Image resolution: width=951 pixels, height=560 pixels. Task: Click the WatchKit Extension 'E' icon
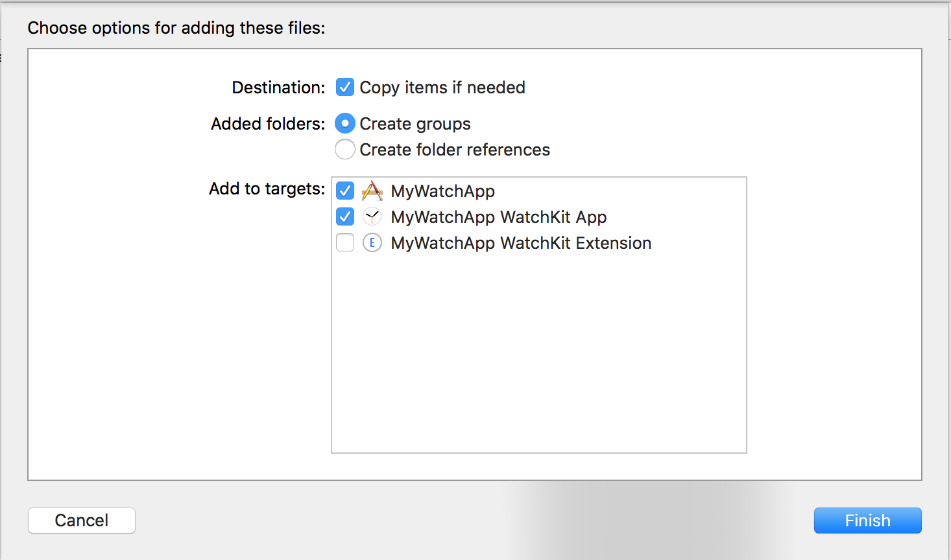[372, 243]
